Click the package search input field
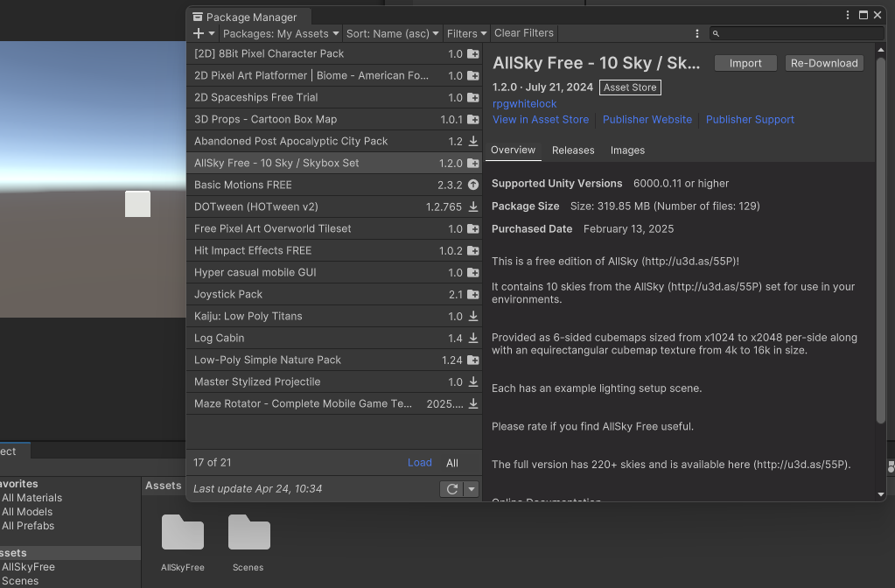 pyautogui.click(x=797, y=33)
